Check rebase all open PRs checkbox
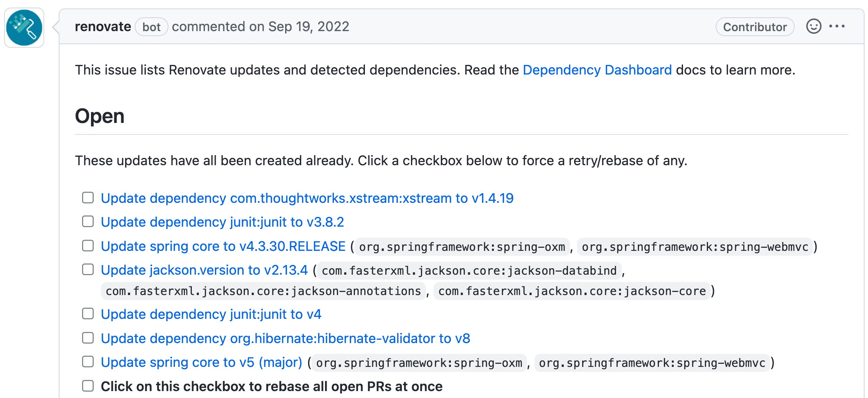Screen dimensions: 868x398 [x=88, y=386]
